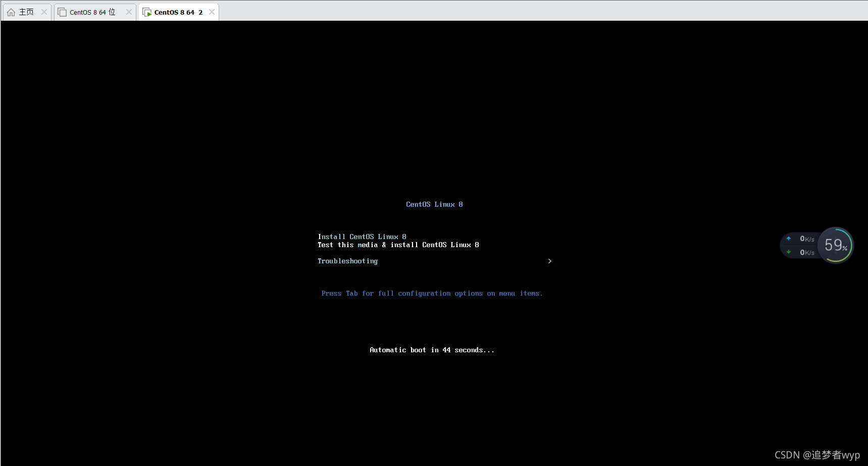Close the 主页 tab

[x=44, y=12]
